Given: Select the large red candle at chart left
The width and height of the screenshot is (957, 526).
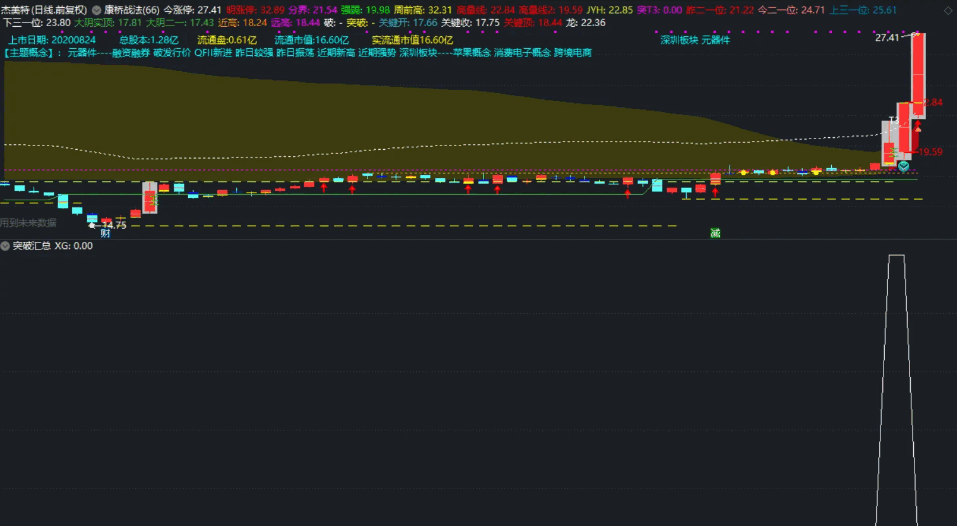Looking at the screenshot, I should click(150, 197).
